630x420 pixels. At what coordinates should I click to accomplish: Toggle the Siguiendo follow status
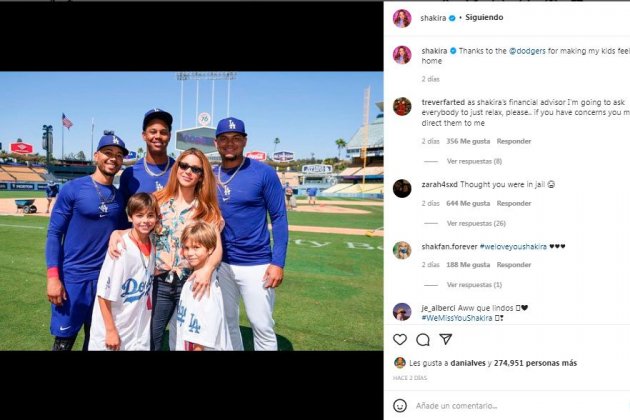484,18
